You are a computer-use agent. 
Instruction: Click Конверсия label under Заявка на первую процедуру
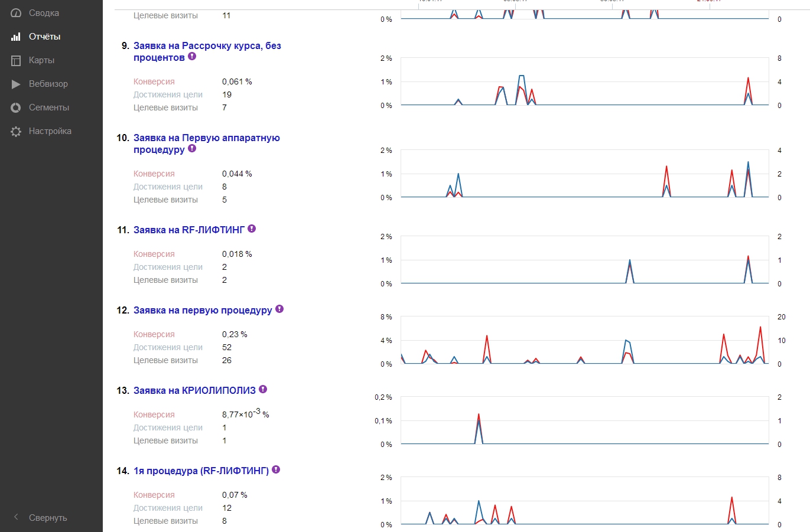[x=154, y=334]
